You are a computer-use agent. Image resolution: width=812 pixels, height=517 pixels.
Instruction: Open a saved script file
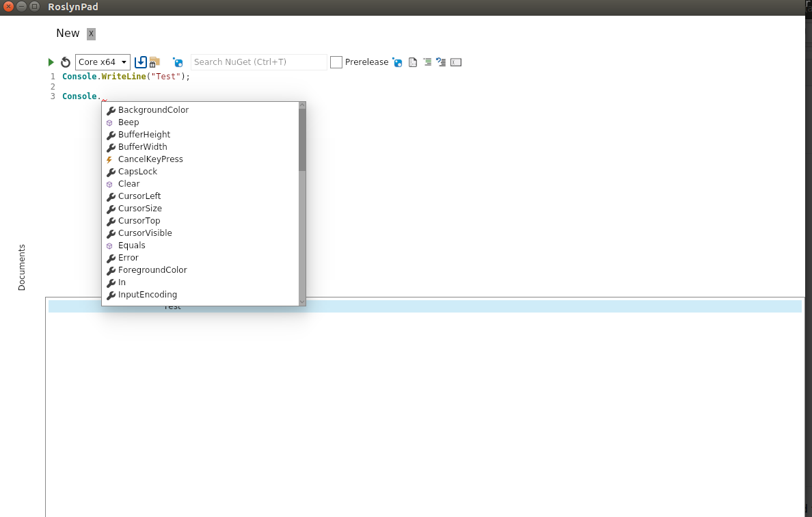point(154,62)
